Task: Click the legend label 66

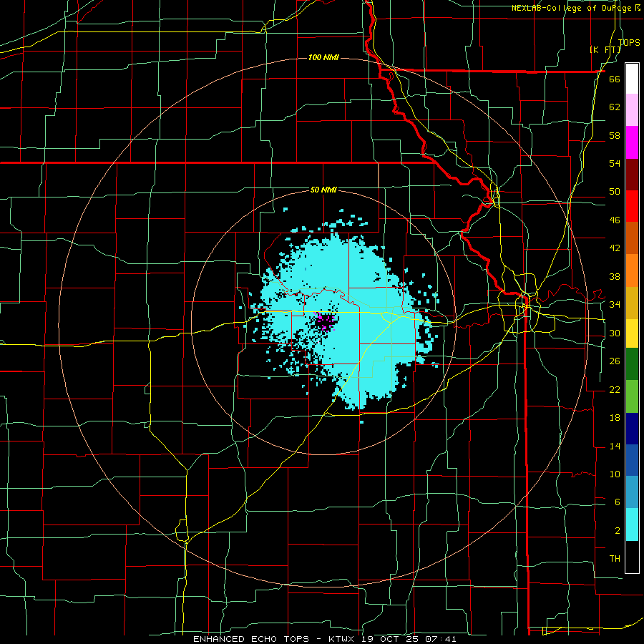Action: (x=615, y=79)
